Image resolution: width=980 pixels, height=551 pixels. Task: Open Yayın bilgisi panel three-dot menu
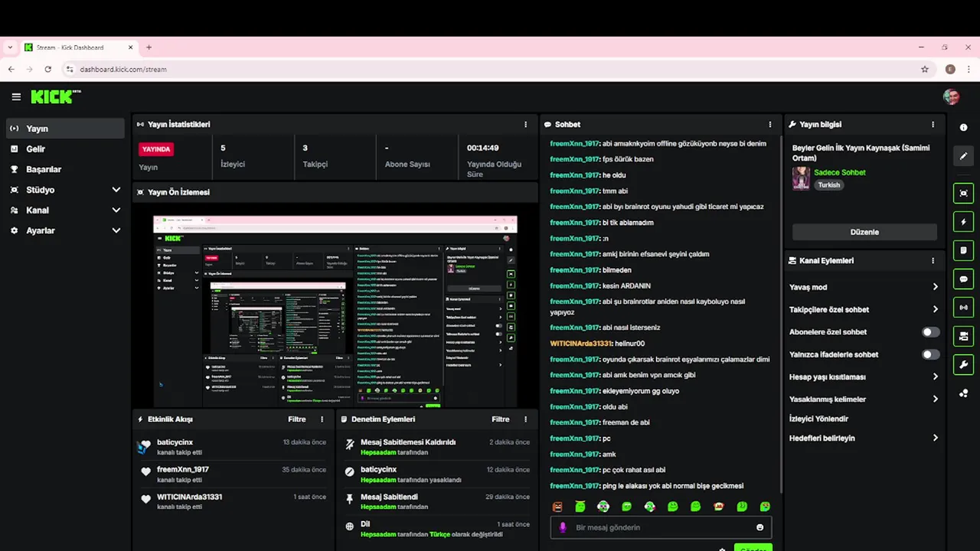[x=933, y=124]
